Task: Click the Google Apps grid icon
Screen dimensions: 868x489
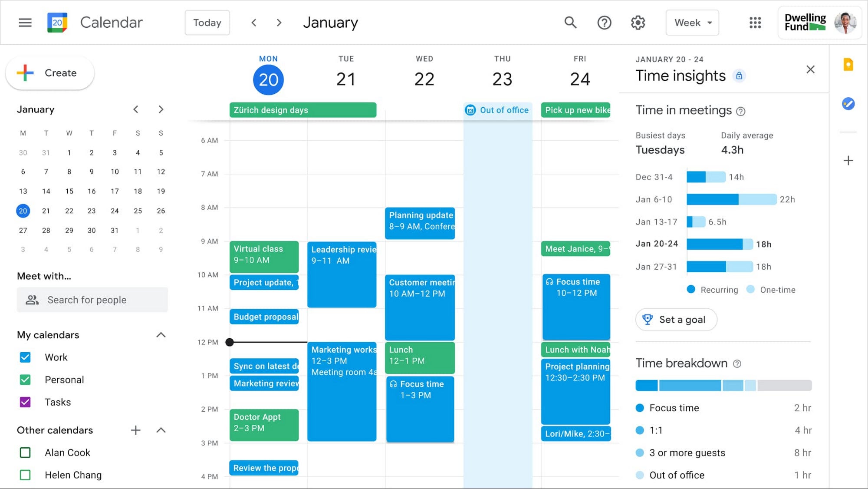Action: tap(755, 23)
